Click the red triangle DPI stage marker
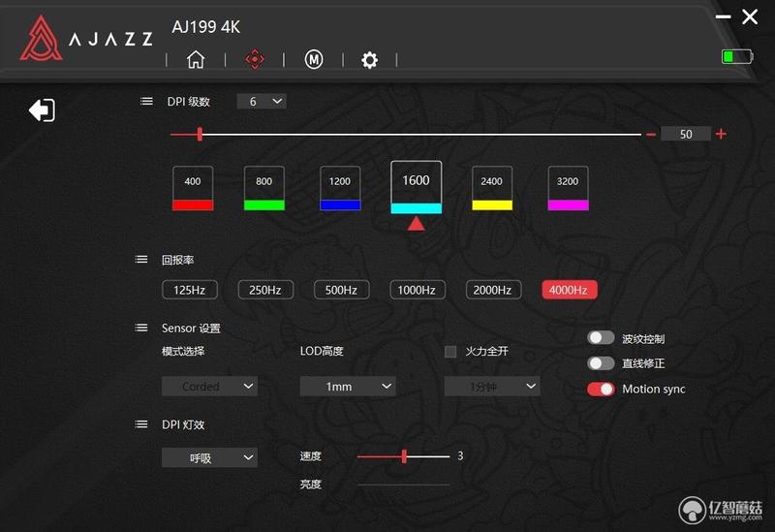Image resolution: width=775 pixels, height=532 pixels. (417, 224)
